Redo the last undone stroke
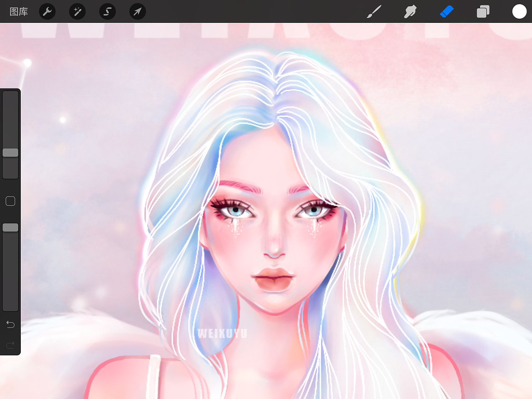The image size is (532, 399). (x=10, y=345)
